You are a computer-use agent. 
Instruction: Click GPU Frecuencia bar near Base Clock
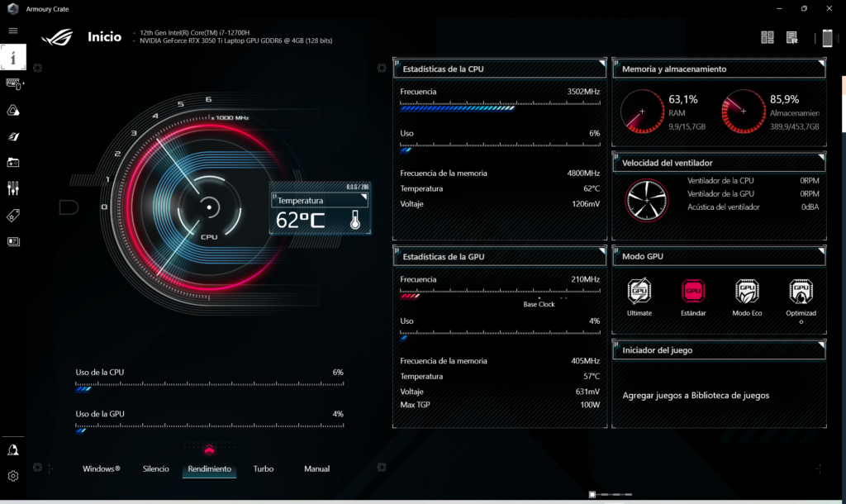[x=500, y=296]
